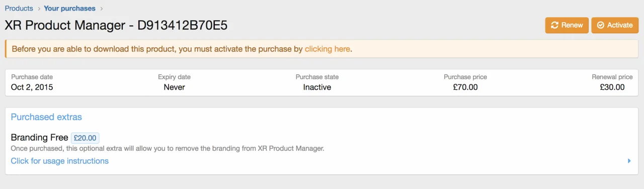This screenshot has height=189, width=644.
Task: Click the XR Product Manager license title
Action: [116, 26]
